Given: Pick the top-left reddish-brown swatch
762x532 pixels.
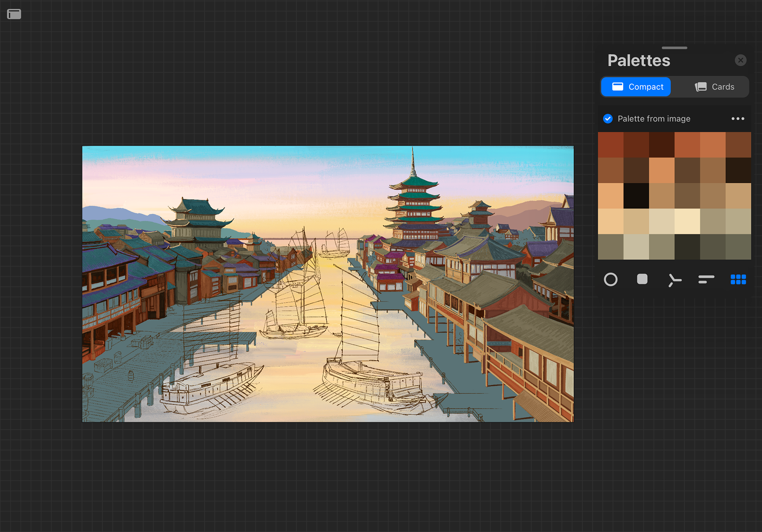Looking at the screenshot, I should (610, 145).
